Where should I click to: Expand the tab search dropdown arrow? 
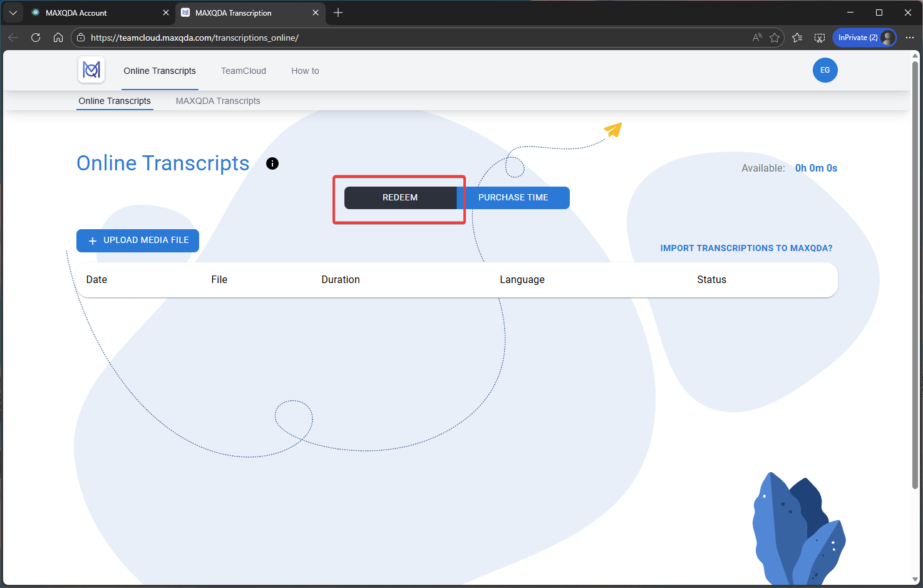(x=13, y=13)
